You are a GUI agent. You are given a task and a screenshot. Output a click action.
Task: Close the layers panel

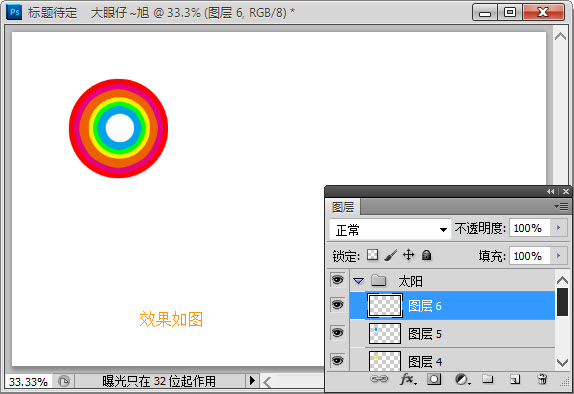[x=566, y=192]
